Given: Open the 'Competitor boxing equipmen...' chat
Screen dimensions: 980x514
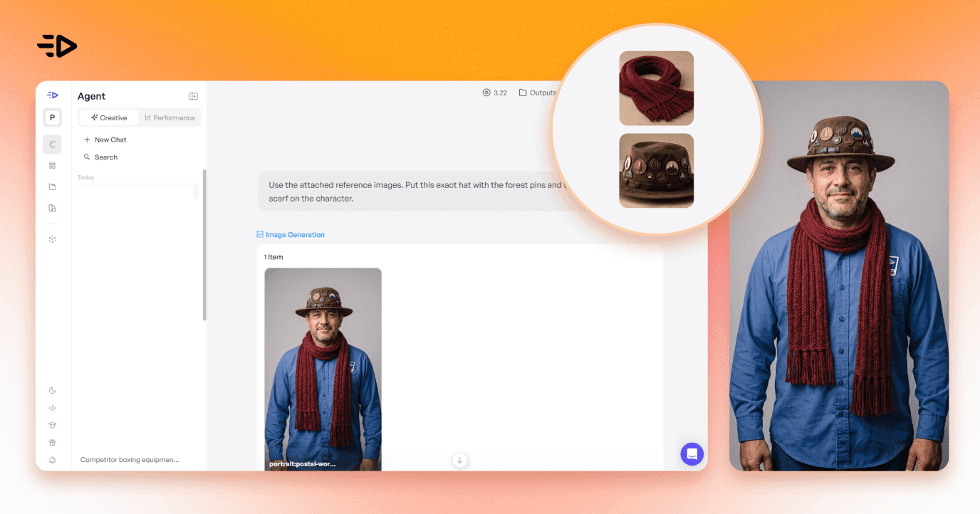Looking at the screenshot, I should tap(130, 460).
